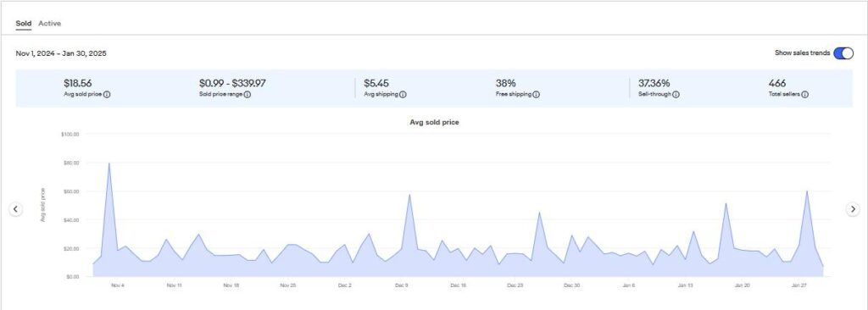Switch to the Sold tab
868x310 pixels.
pyautogui.click(x=23, y=23)
